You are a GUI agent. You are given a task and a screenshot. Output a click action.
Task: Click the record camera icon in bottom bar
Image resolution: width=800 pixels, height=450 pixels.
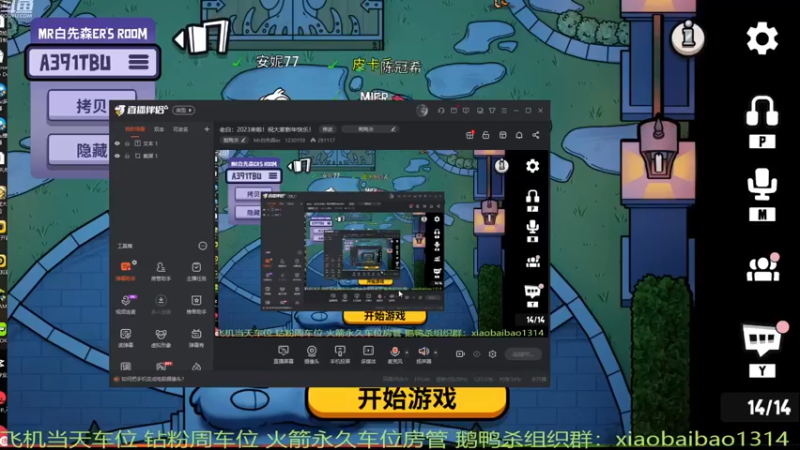pos(460,354)
